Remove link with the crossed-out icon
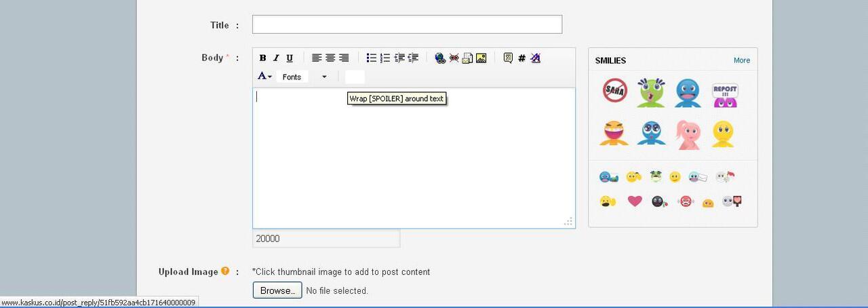The image size is (868, 308). click(454, 58)
